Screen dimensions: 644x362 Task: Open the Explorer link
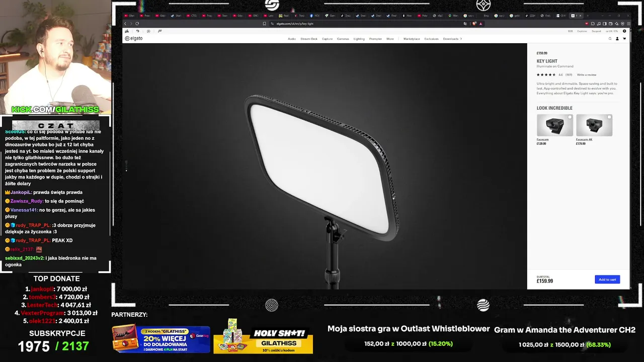point(582,31)
